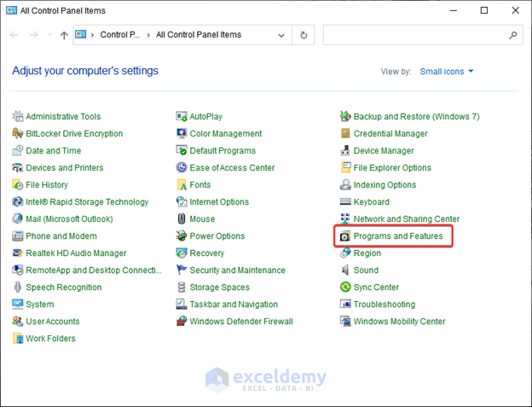Click the Backup and Restore icon

tap(345, 117)
